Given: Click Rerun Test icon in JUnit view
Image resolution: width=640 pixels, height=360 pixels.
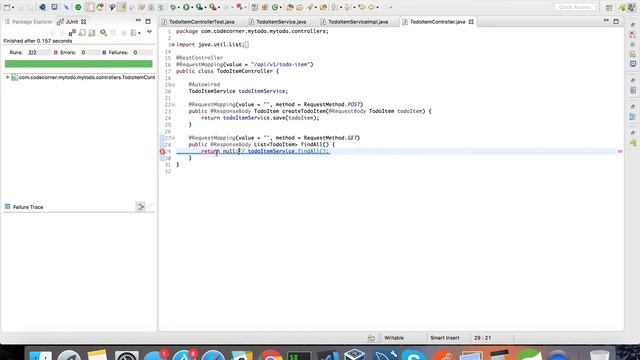Looking at the screenshot, I should [x=104, y=33].
